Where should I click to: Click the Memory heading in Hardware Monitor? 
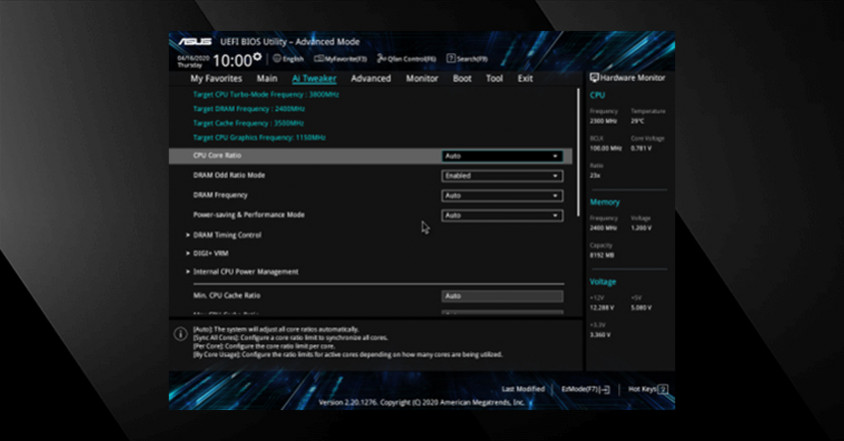pos(604,202)
